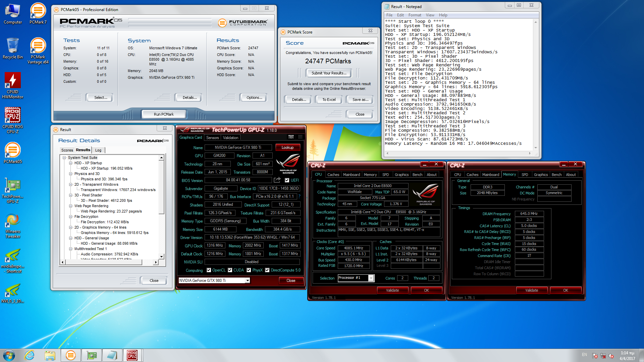Viewport: 644px width, 362px height.
Task: Open Internet Explorer from taskbar
Action: pos(30,355)
